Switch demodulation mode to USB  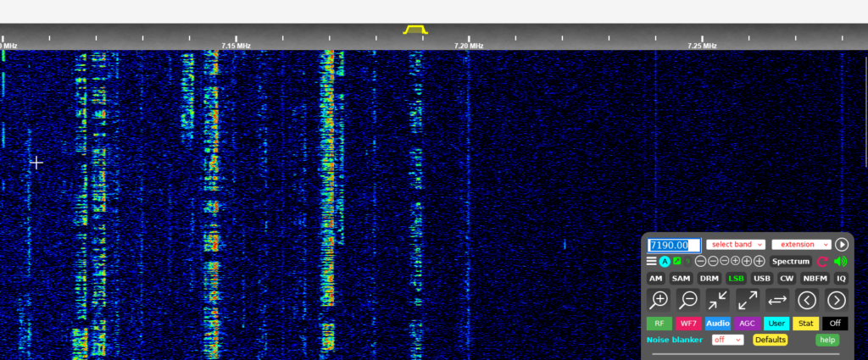762,279
